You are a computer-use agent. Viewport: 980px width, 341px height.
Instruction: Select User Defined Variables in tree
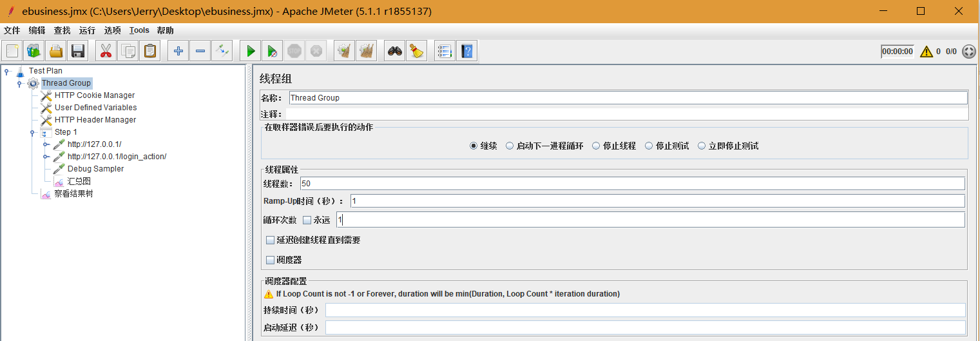point(95,108)
